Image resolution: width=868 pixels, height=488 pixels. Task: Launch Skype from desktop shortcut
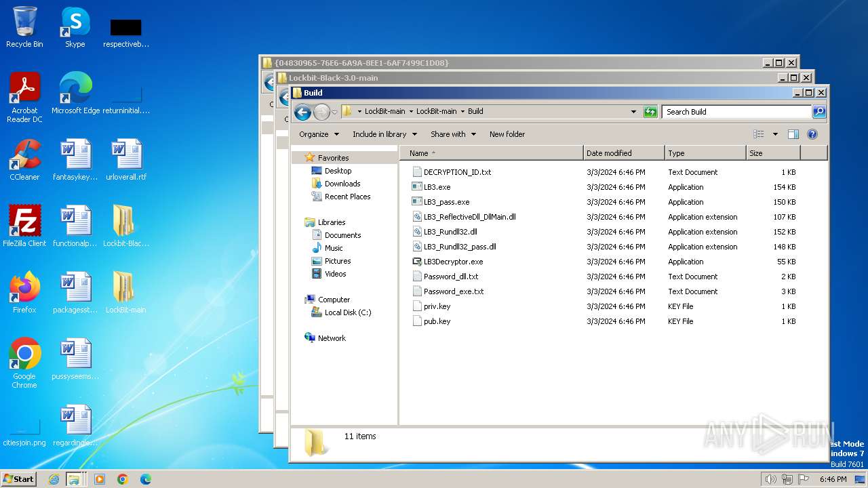point(75,27)
